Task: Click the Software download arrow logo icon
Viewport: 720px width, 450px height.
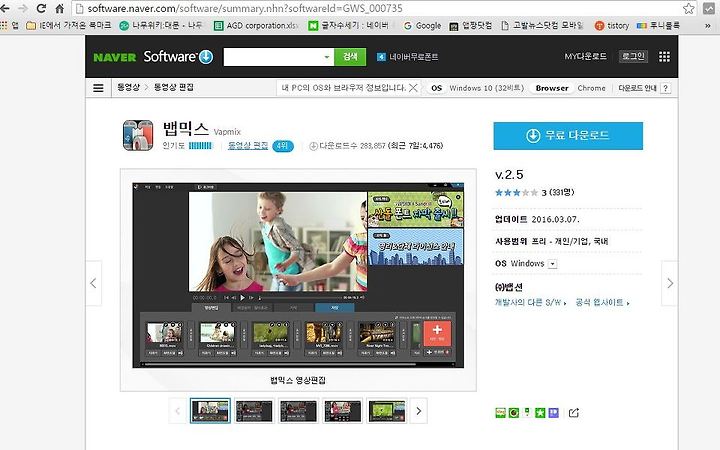Action: (206, 56)
